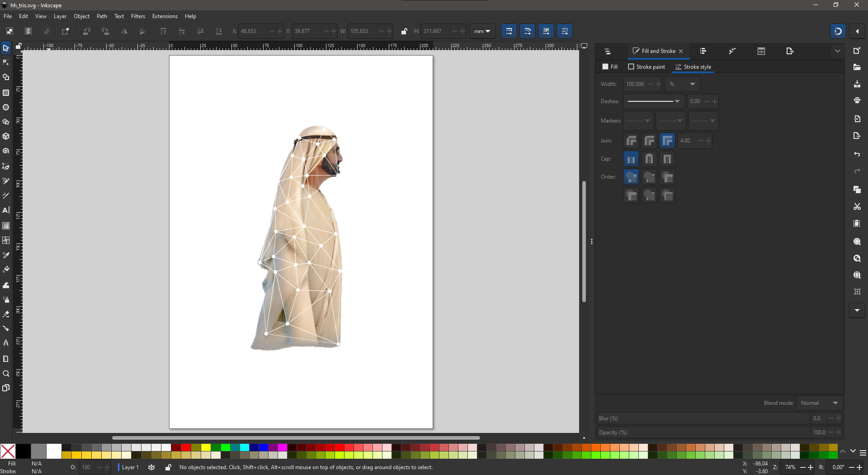Click the stroke Width input field
868x475 pixels.
(635, 84)
